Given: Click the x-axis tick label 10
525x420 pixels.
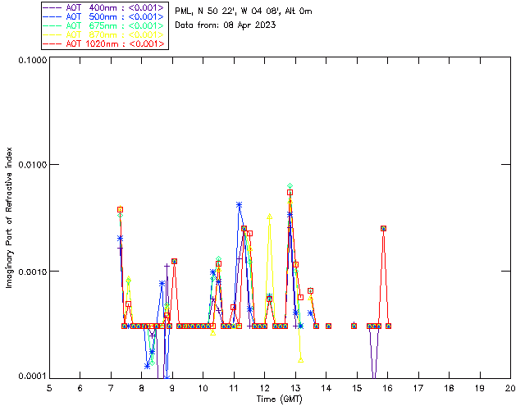Looking at the screenshot, I should tap(203, 388).
